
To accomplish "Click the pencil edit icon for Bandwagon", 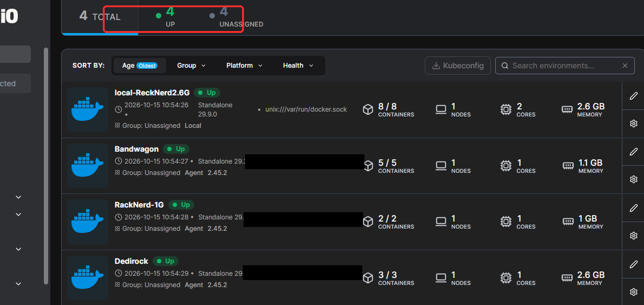I will point(634,152).
